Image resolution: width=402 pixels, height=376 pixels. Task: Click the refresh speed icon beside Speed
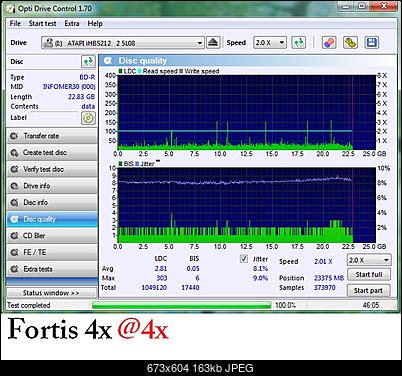point(298,43)
